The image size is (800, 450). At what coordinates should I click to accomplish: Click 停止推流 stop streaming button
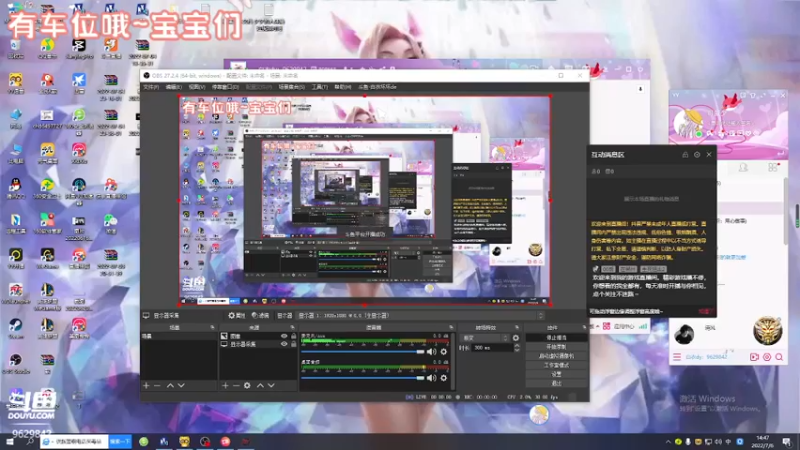point(556,338)
